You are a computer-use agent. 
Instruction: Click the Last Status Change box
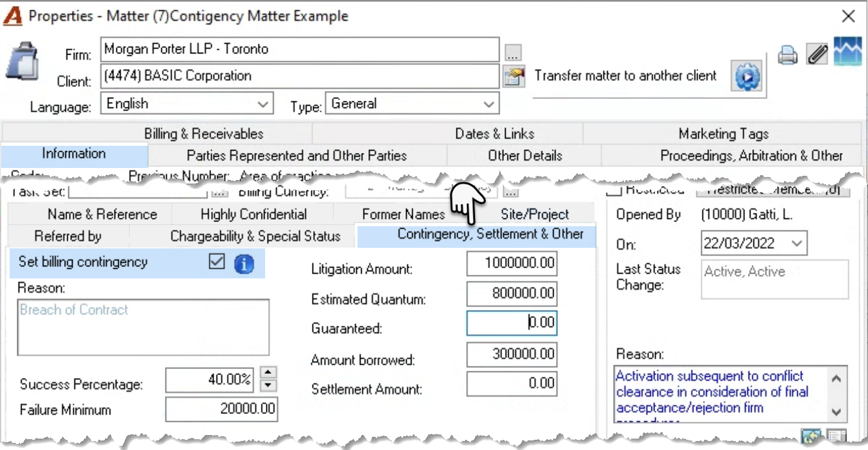click(x=775, y=279)
